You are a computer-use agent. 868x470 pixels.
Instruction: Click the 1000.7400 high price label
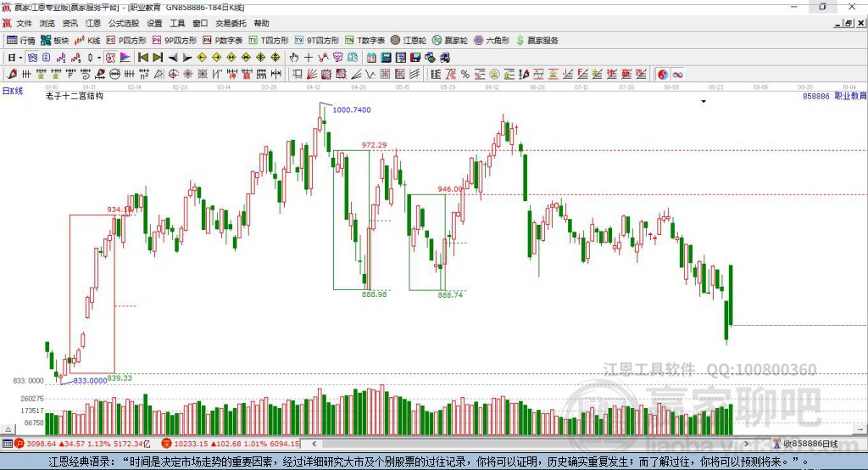pos(352,109)
